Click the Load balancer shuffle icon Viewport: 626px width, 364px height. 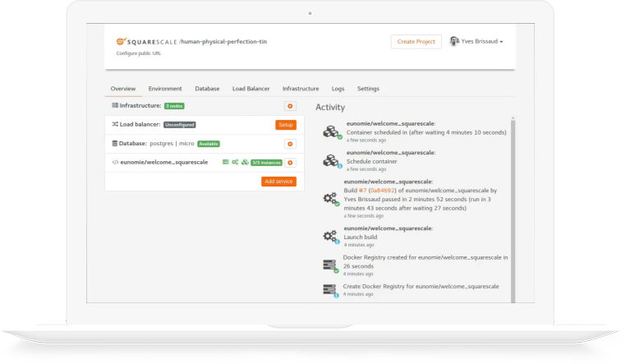(x=114, y=125)
